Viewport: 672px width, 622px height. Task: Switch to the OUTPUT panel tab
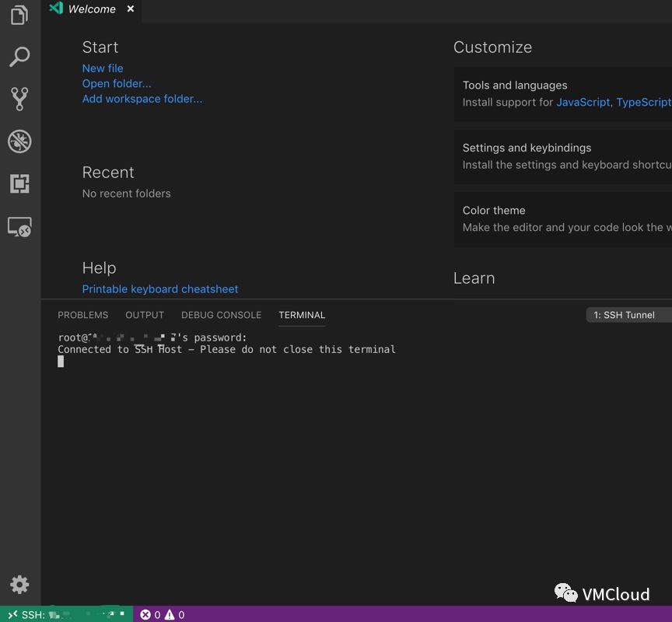145,315
